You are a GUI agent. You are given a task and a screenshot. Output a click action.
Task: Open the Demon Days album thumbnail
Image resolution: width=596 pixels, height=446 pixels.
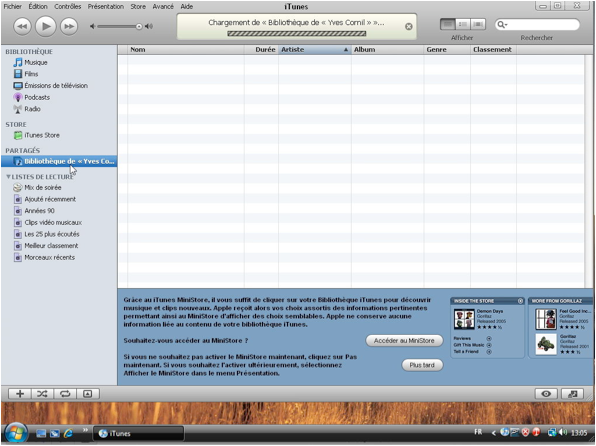464,319
